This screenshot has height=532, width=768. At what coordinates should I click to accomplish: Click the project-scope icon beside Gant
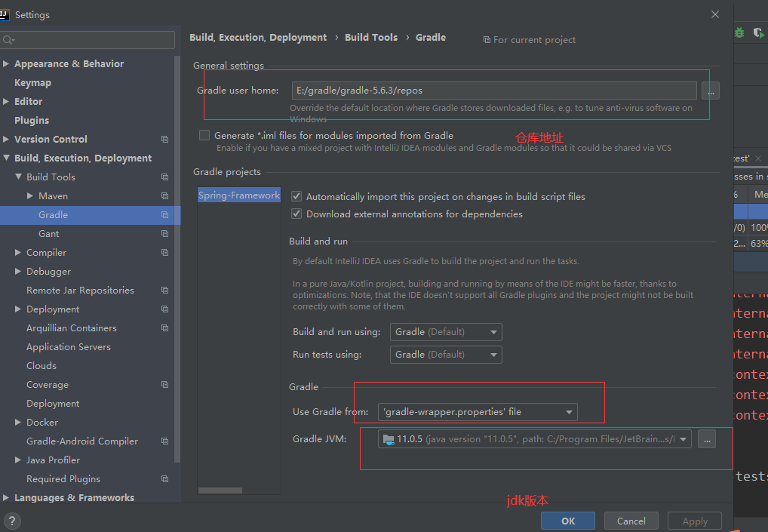pos(165,234)
